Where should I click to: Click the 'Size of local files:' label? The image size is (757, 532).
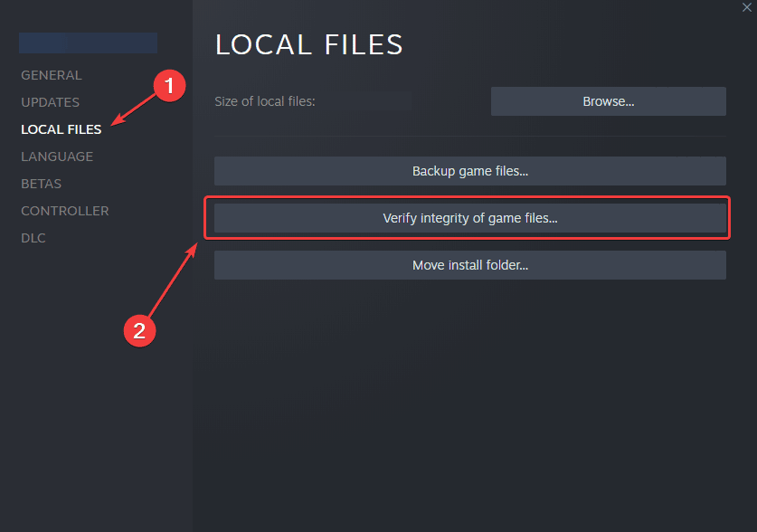pyautogui.click(x=264, y=101)
